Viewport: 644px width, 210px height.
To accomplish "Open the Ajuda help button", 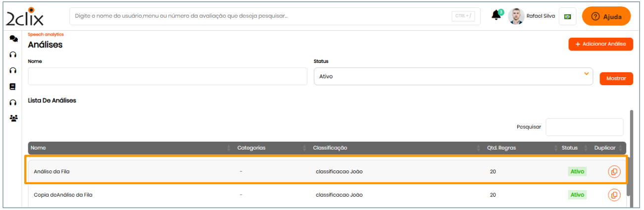I will [606, 16].
